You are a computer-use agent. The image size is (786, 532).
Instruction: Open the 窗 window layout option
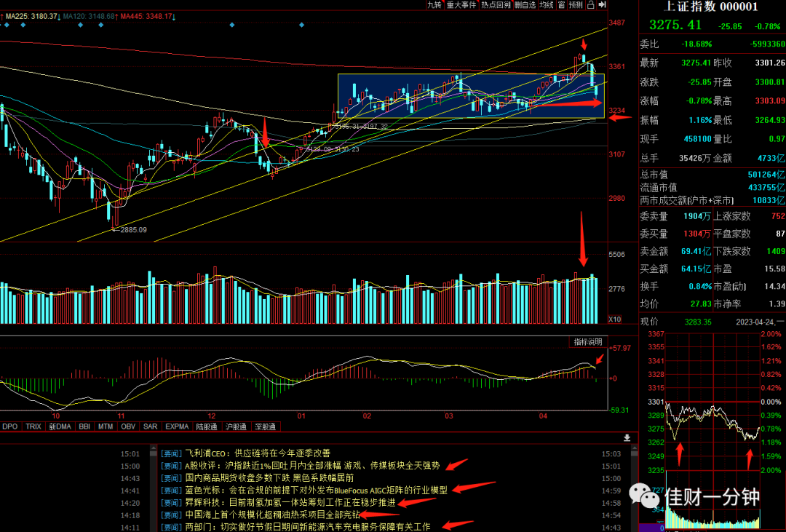pyautogui.click(x=561, y=5)
